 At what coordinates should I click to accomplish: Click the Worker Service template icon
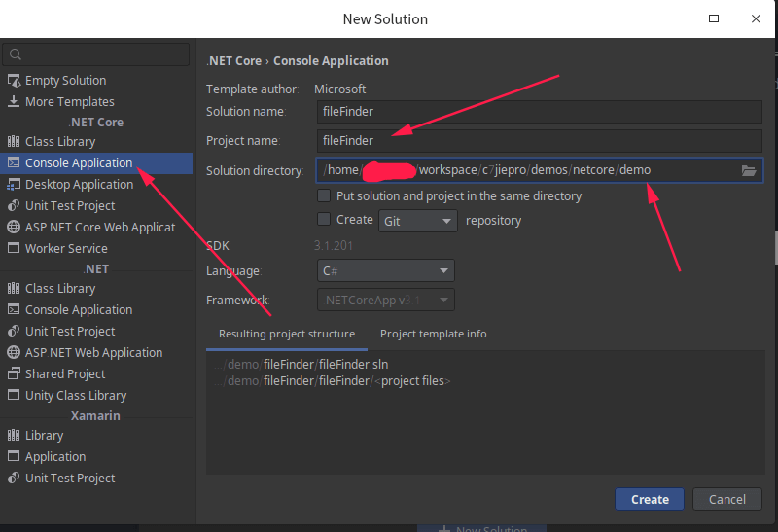pyautogui.click(x=14, y=249)
